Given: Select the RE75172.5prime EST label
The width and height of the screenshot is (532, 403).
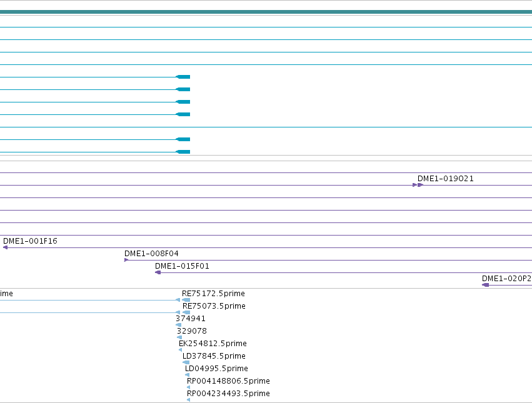Looking at the screenshot, I should point(213,294).
